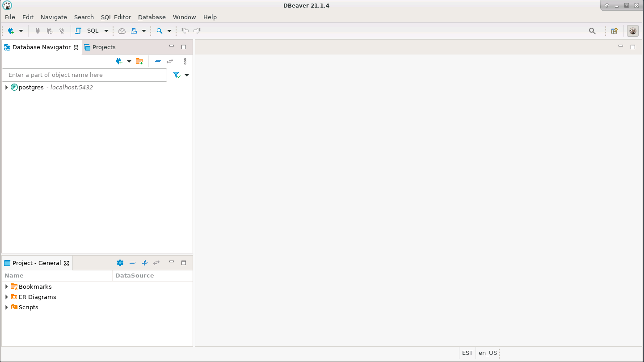Click the object name filter text field
This screenshot has width=644, height=362.
point(84,75)
